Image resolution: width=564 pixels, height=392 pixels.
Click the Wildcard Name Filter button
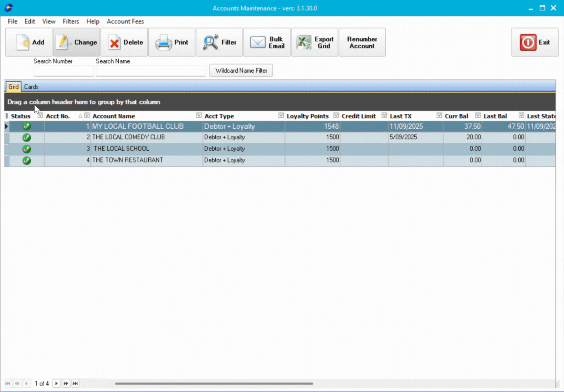[241, 70]
